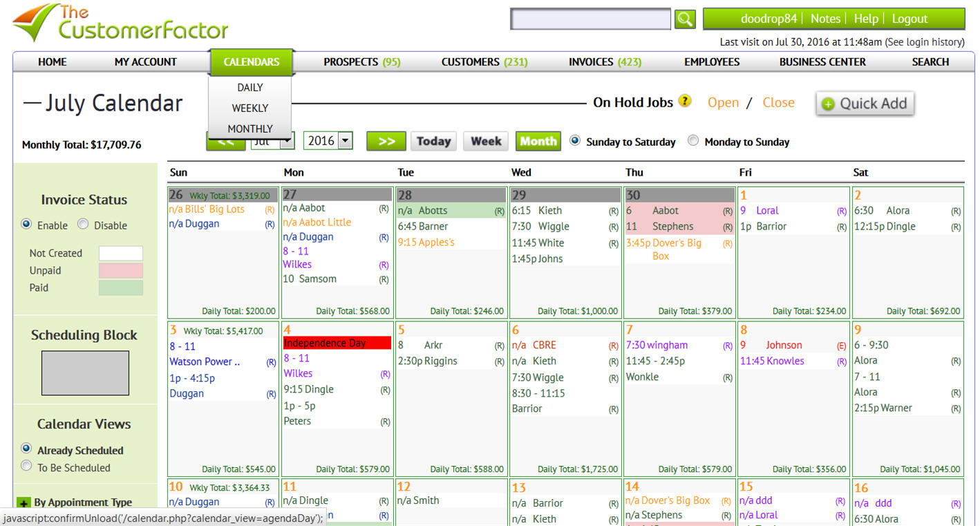Click into the top search field
The width and height of the screenshot is (980, 526).
tap(590, 19)
